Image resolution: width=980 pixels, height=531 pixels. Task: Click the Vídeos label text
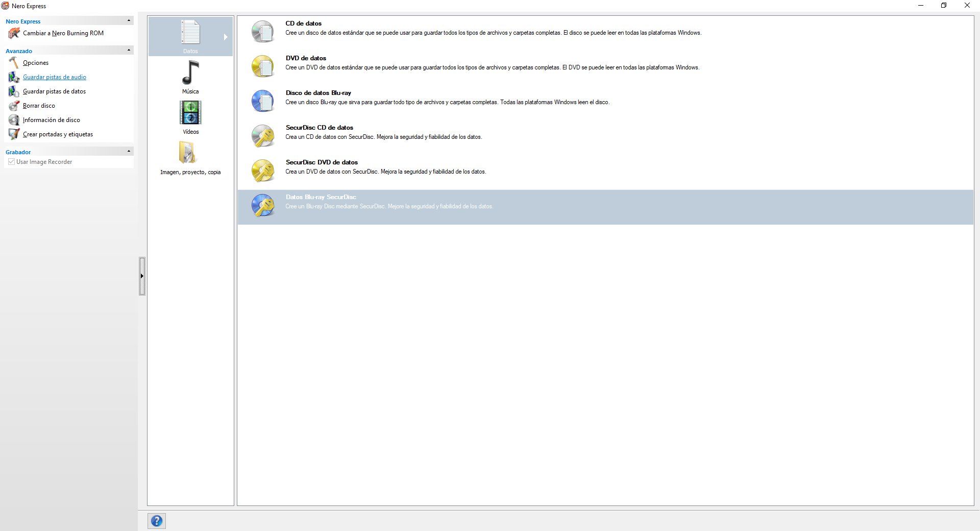click(191, 132)
